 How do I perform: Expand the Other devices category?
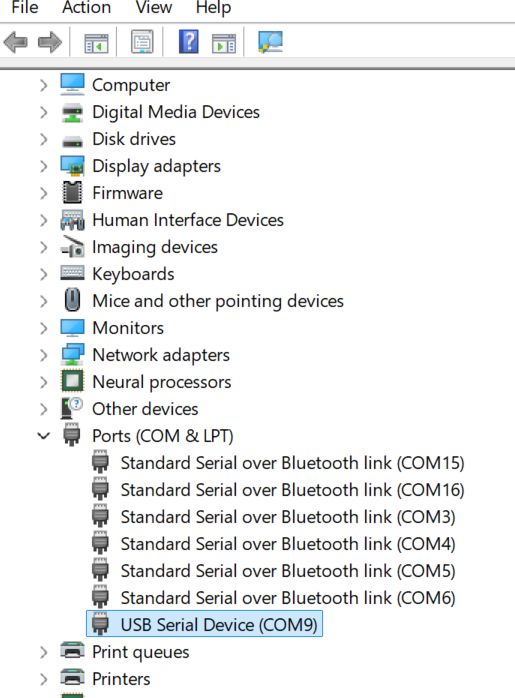(x=44, y=409)
